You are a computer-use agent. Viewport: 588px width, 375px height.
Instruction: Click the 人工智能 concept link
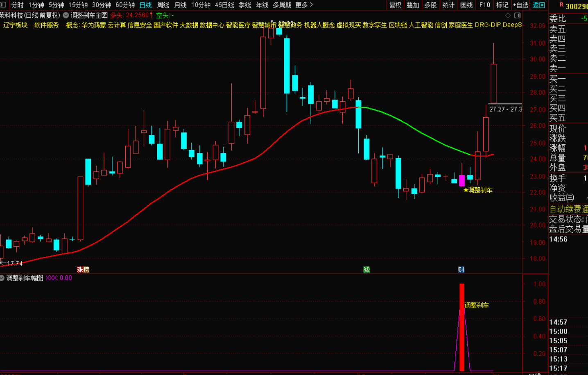tap(421, 25)
